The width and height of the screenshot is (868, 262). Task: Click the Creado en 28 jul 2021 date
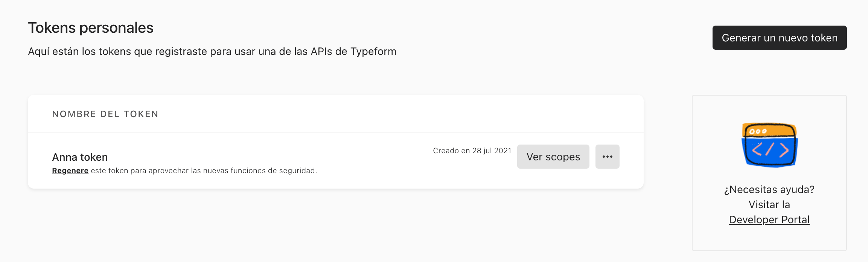click(x=472, y=151)
